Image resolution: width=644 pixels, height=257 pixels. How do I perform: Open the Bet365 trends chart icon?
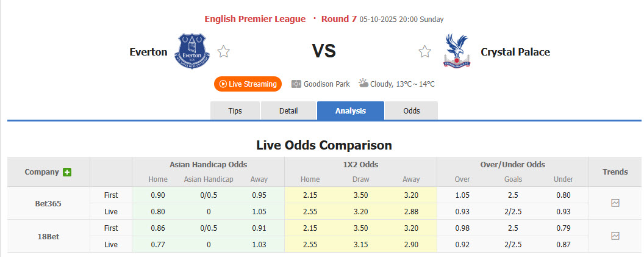pyautogui.click(x=615, y=203)
